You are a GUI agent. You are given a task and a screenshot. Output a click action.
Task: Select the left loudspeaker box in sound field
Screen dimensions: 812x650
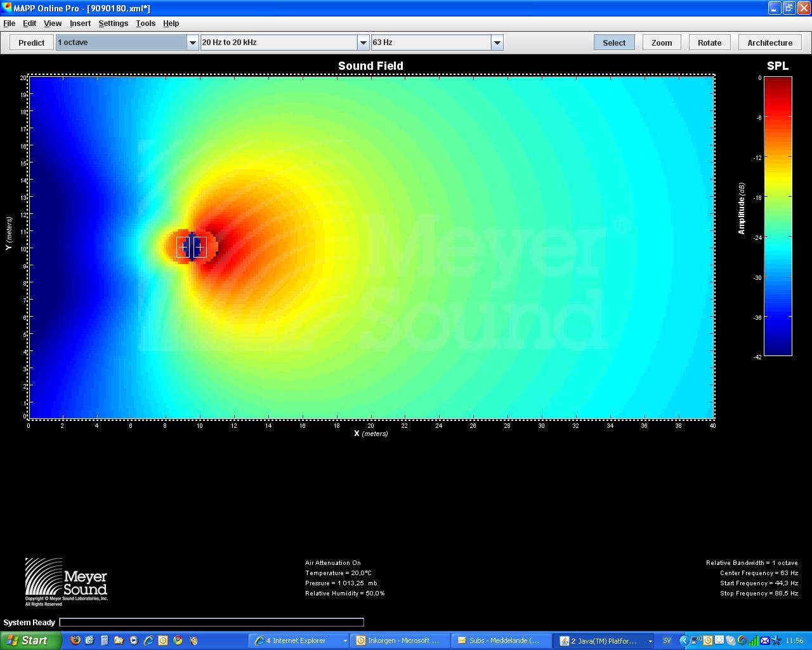(183, 247)
